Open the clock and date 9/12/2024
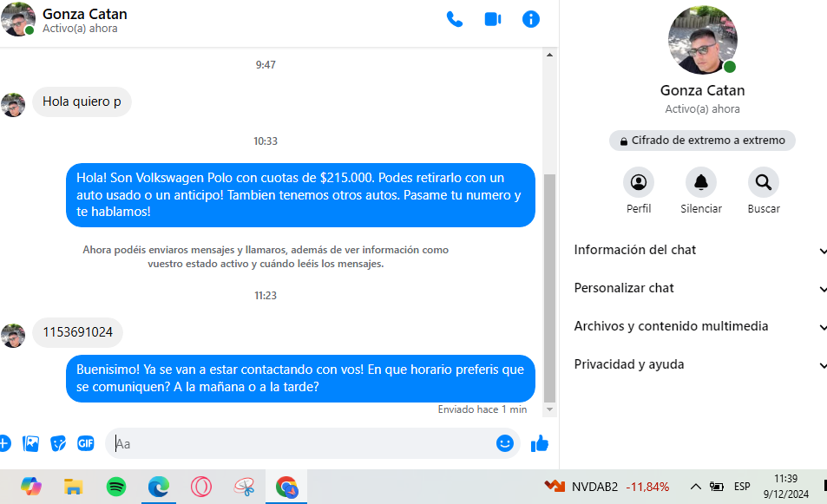 (786, 486)
